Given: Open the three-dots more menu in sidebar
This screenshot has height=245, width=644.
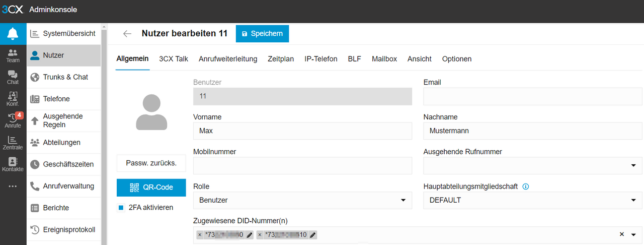Looking at the screenshot, I should pyautogui.click(x=13, y=186).
